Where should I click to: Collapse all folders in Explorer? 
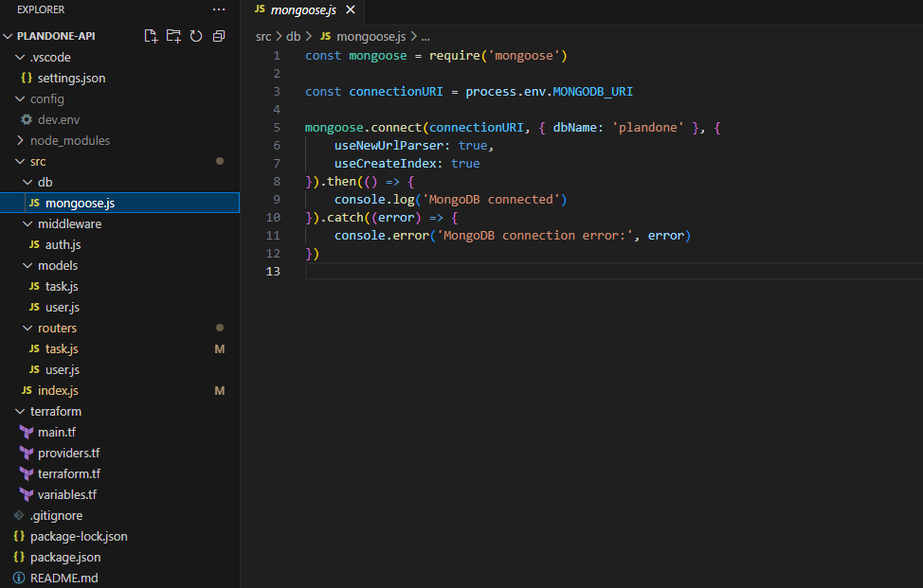[x=219, y=36]
